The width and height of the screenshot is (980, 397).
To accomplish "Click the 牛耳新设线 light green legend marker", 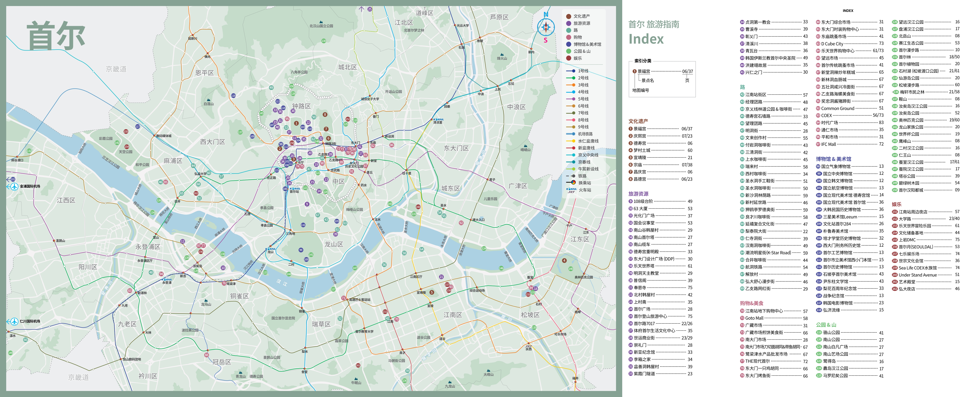I will 571,169.
